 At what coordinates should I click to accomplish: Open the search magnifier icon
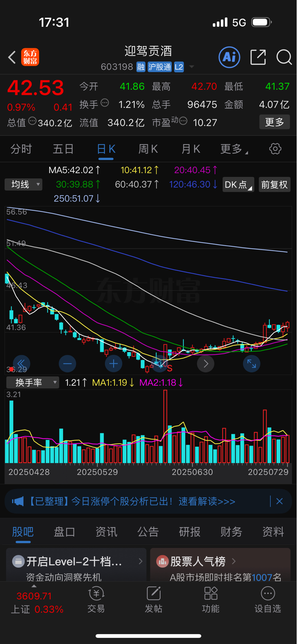284,57
